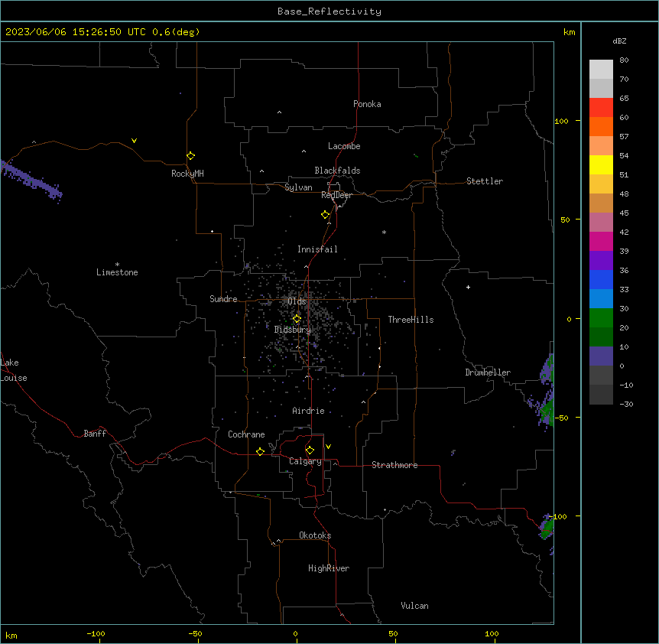Click the red 65-60 dBZ legend swatch
The height and width of the screenshot is (644, 659).
click(x=601, y=107)
